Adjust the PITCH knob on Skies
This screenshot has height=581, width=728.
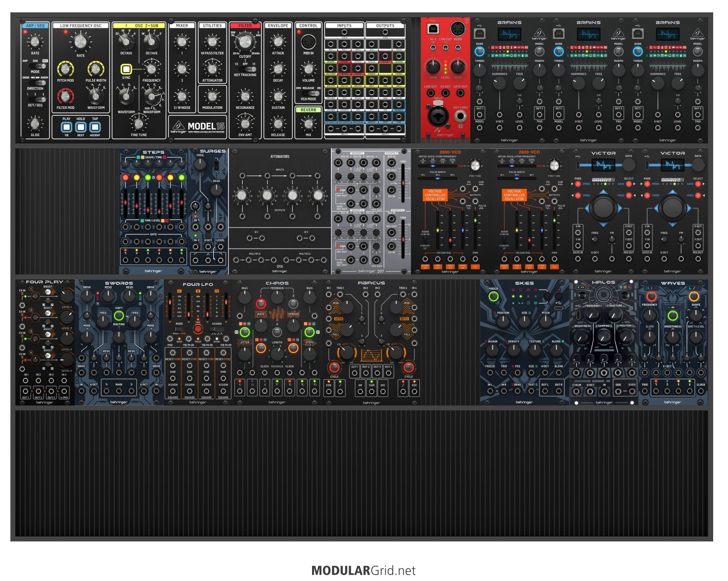click(x=546, y=321)
